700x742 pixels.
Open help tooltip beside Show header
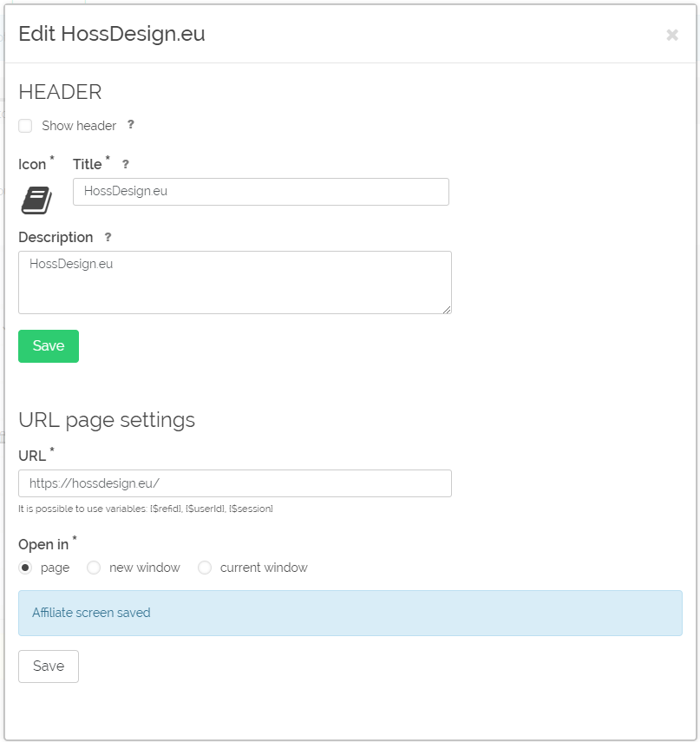click(130, 124)
